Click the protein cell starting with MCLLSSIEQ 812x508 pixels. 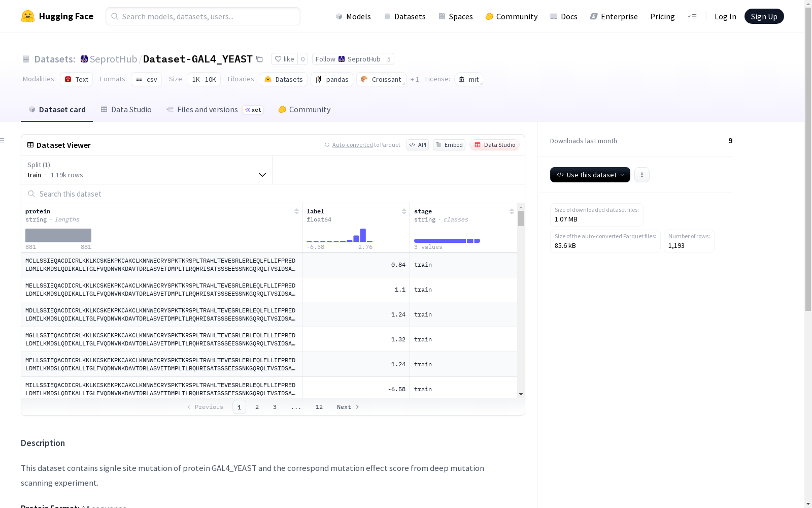click(161, 265)
